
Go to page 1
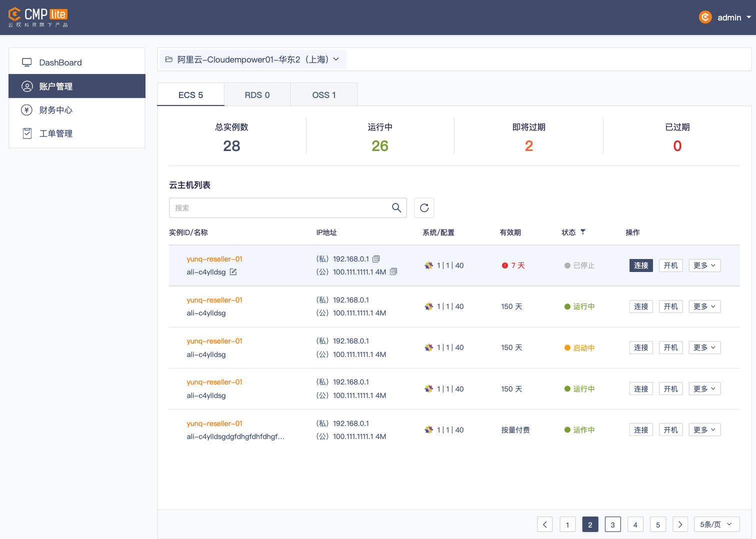(567, 524)
